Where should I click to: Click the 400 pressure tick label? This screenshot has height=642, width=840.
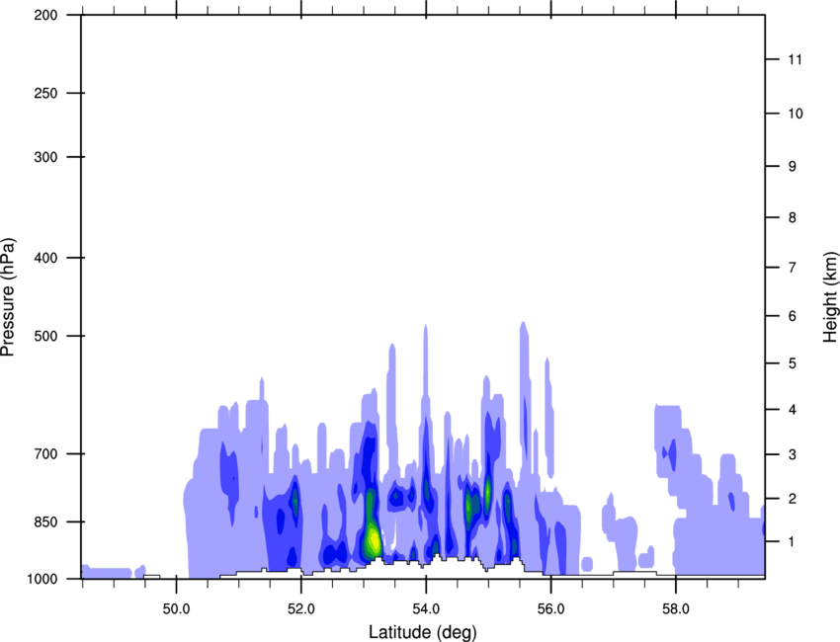[45, 258]
